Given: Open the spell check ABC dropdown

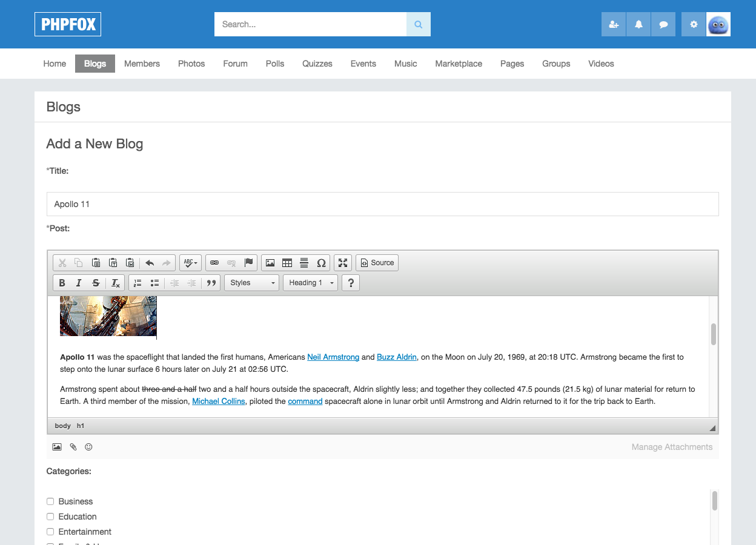Looking at the screenshot, I should coord(190,263).
